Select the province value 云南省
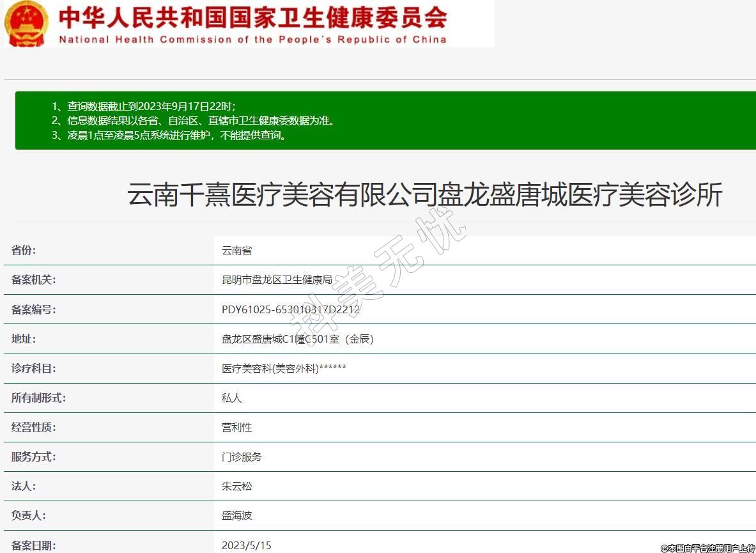The image size is (756, 553). click(236, 251)
